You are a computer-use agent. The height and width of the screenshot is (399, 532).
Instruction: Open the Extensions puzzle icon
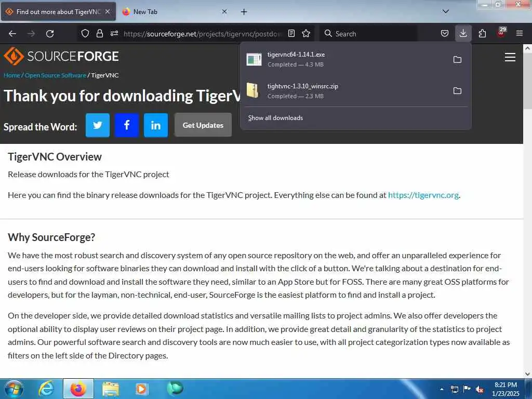(482, 33)
